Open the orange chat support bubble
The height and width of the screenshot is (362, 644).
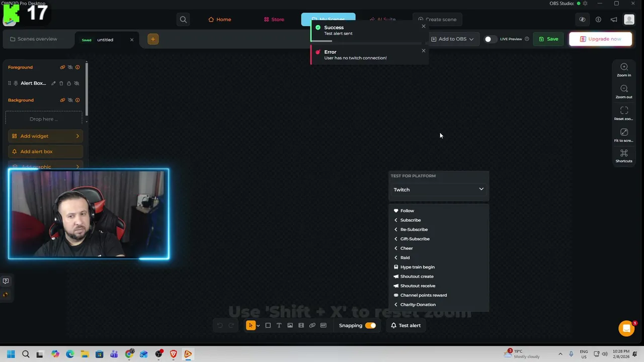(626, 328)
